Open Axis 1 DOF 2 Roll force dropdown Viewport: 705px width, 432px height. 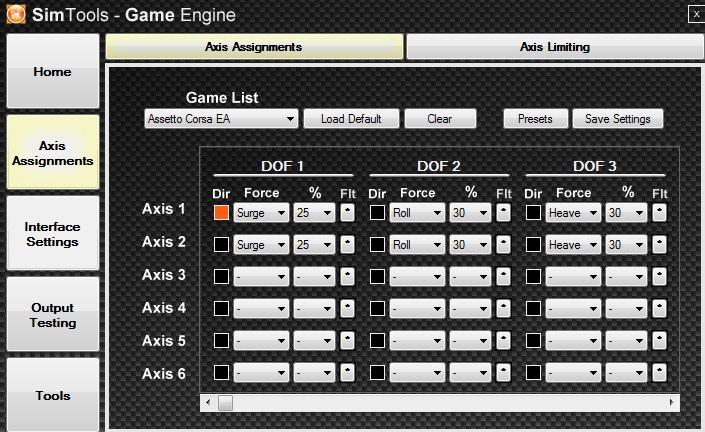(x=417, y=212)
